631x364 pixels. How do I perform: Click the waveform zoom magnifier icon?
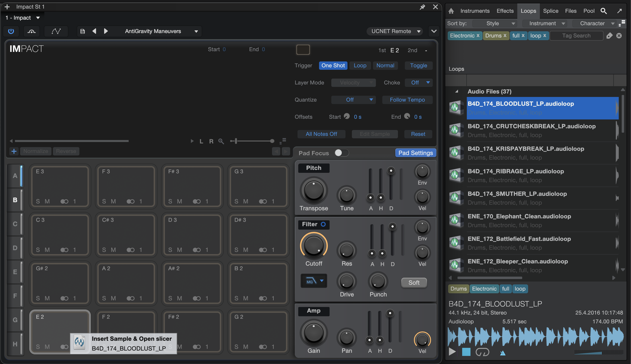click(x=221, y=141)
